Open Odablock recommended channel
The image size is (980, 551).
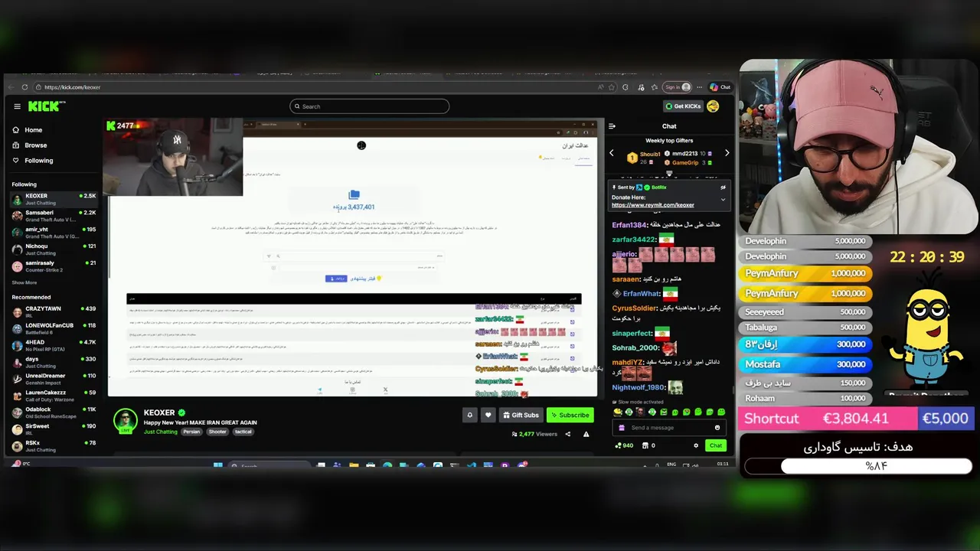(54, 413)
